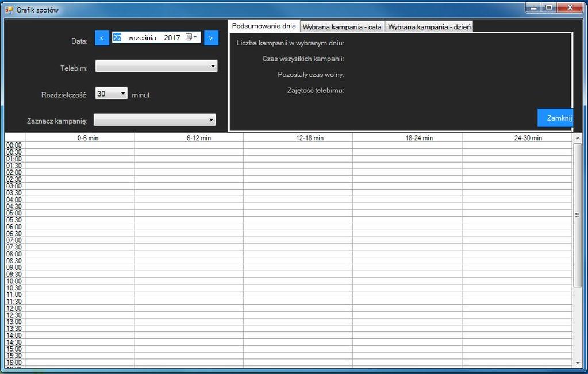This screenshot has height=374, width=588.
Task: Click the next day arrow button
Action: 211,38
